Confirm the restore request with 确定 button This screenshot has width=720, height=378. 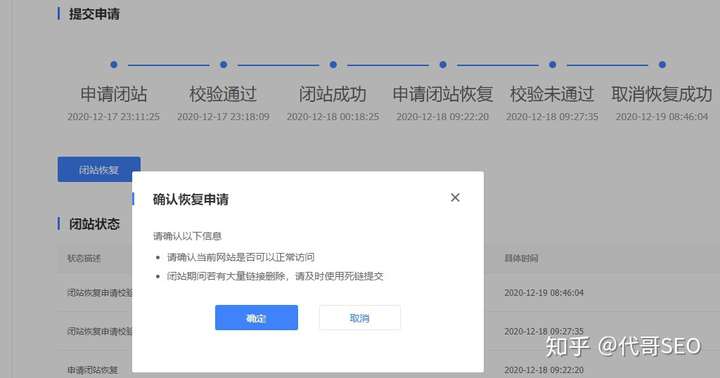pyautogui.click(x=256, y=317)
